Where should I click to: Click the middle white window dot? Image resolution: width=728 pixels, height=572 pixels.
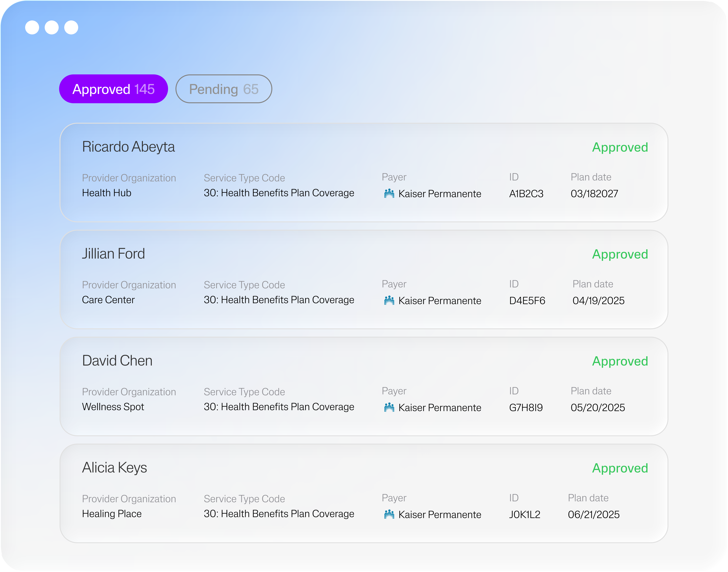[x=52, y=27]
